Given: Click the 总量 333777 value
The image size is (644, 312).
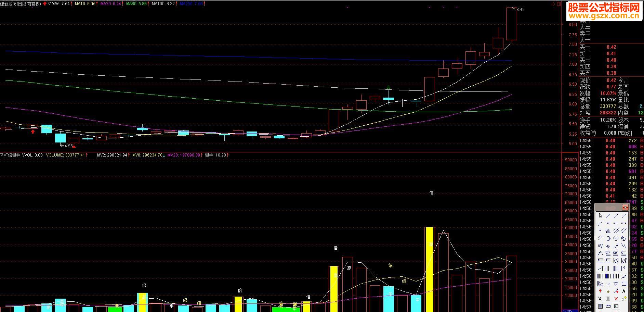Looking at the screenshot, I should pos(608,106).
